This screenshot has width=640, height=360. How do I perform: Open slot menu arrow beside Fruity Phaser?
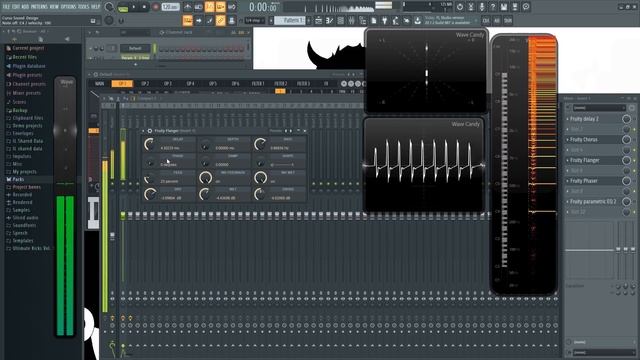click(567, 181)
